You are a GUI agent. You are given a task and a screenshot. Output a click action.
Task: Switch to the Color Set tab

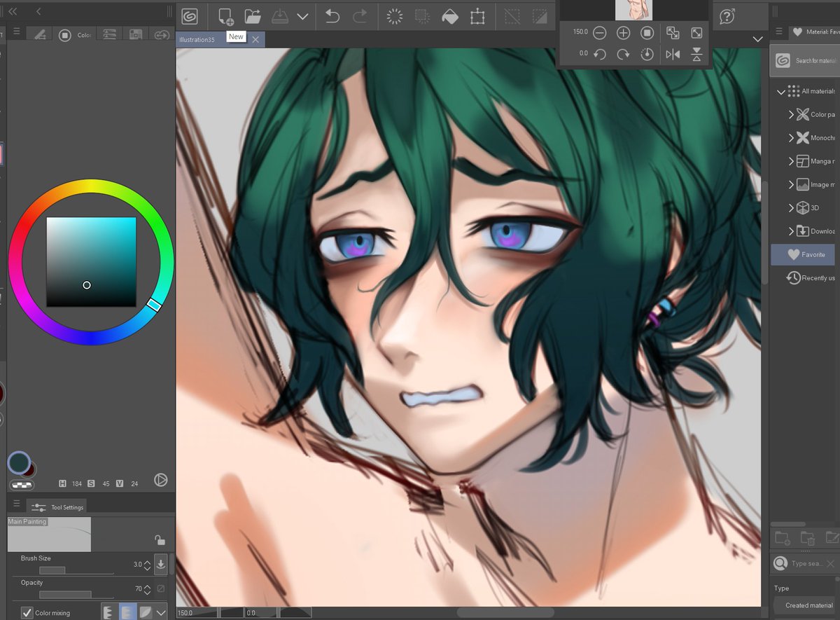pos(136,34)
